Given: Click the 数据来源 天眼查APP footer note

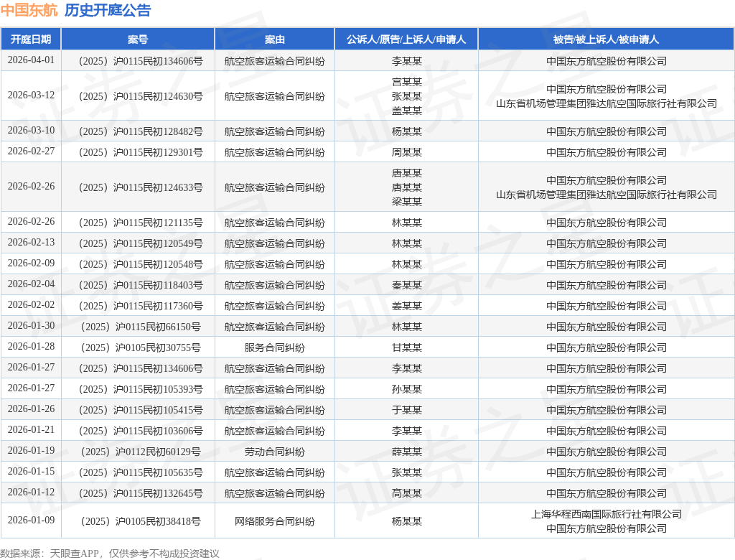Looking at the screenshot, I should click(x=110, y=553).
